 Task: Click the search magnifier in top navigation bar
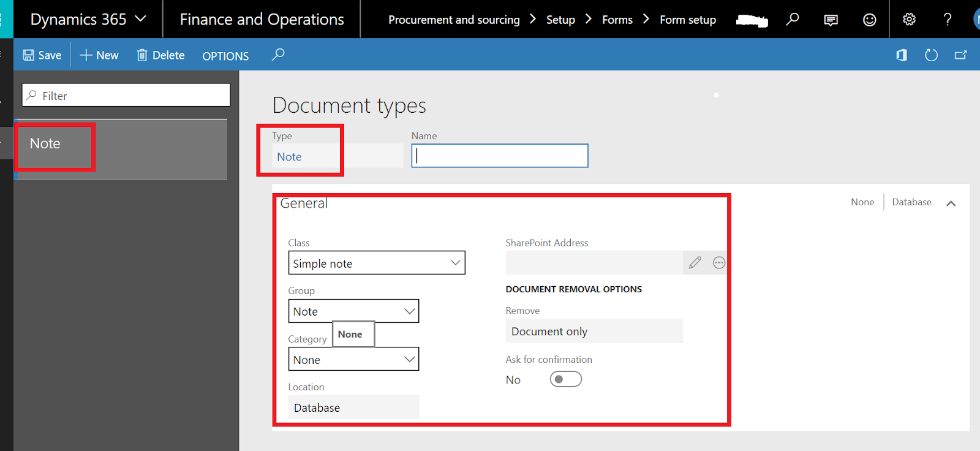793,20
